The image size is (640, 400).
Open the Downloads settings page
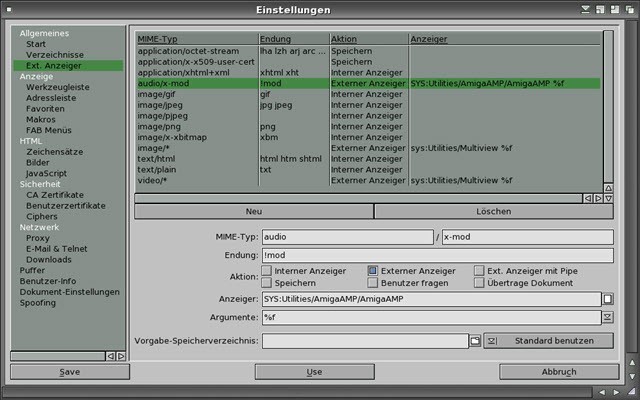(49, 260)
